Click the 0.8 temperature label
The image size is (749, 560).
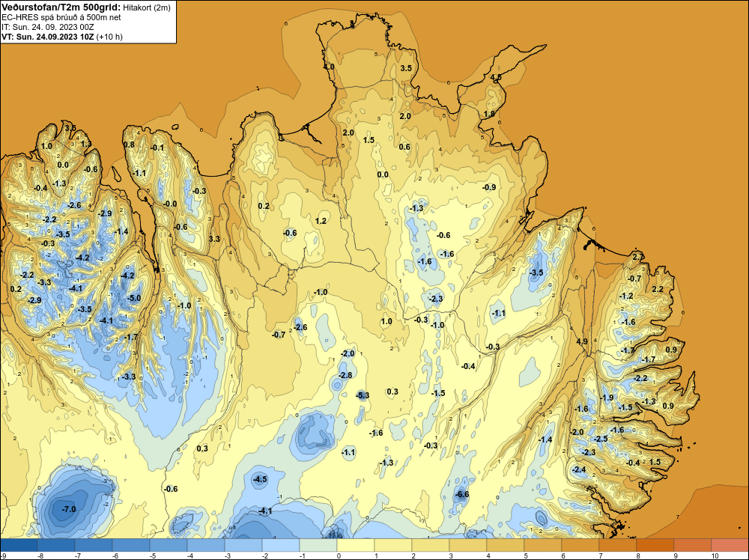coord(129,144)
